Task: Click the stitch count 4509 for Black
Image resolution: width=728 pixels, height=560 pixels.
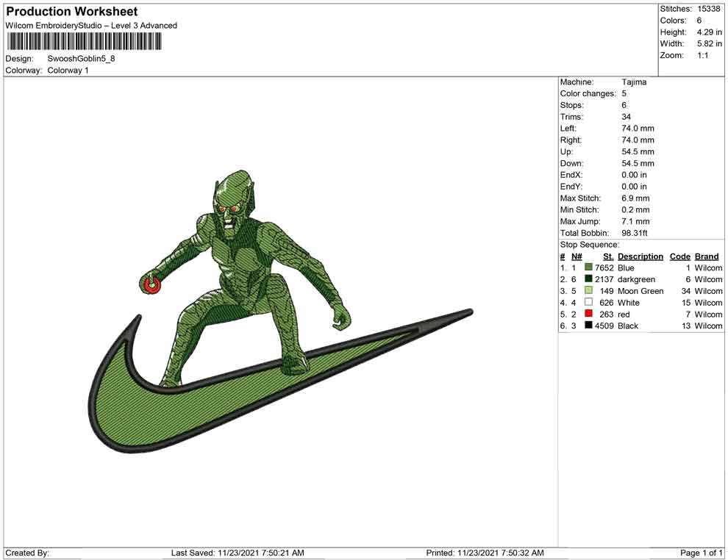Action: pyautogui.click(x=604, y=326)
